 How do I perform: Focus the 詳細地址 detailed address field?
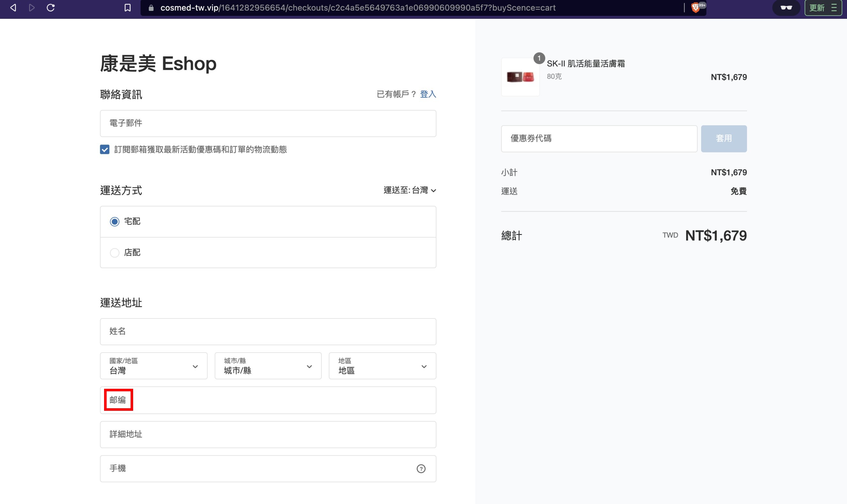(268, 434)
